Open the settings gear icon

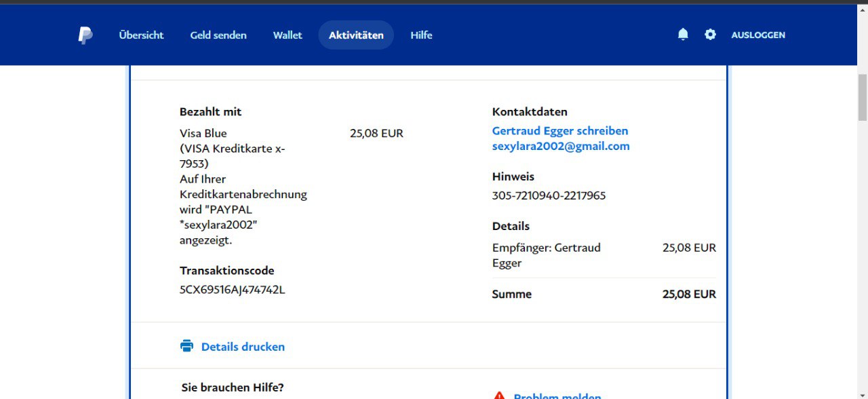coord(710,35)
